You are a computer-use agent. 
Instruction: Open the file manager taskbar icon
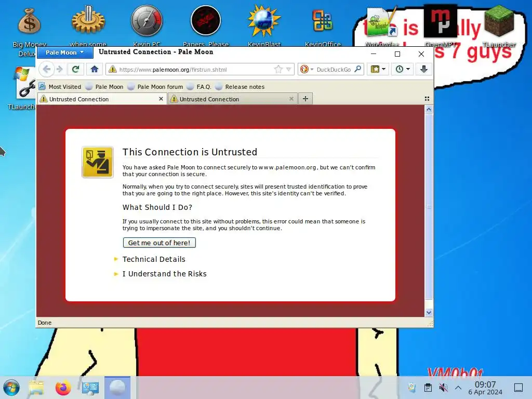pos(36,388)
